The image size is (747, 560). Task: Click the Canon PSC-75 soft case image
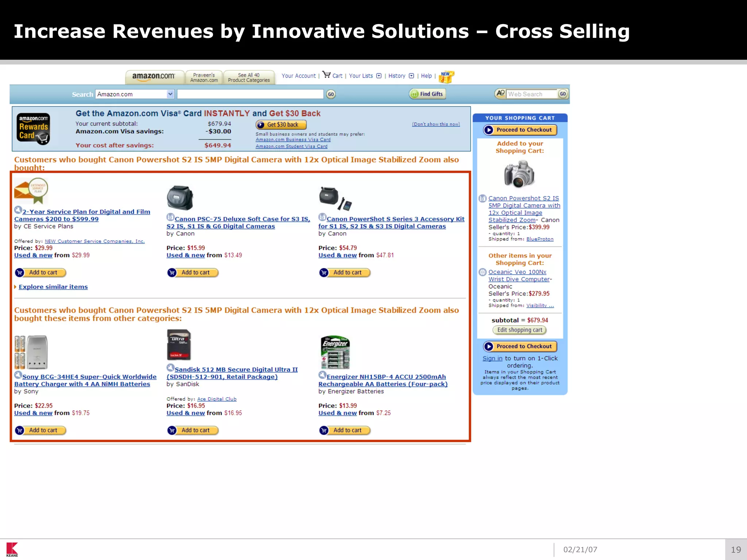[180, 198]
